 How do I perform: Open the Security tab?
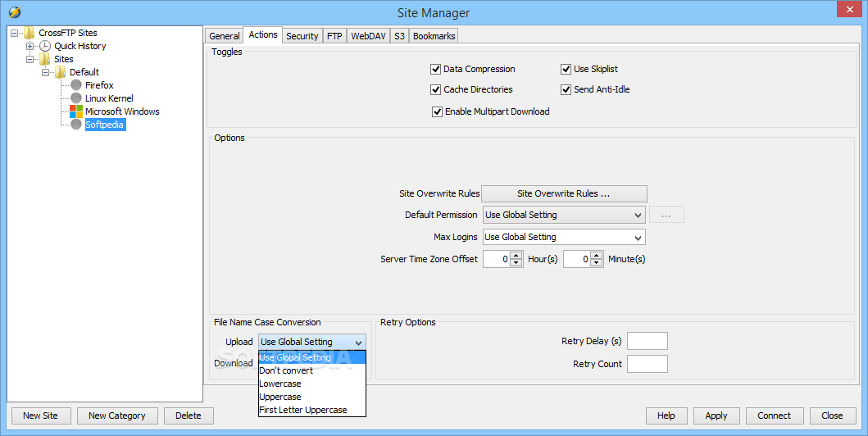[x=302, y=36]
